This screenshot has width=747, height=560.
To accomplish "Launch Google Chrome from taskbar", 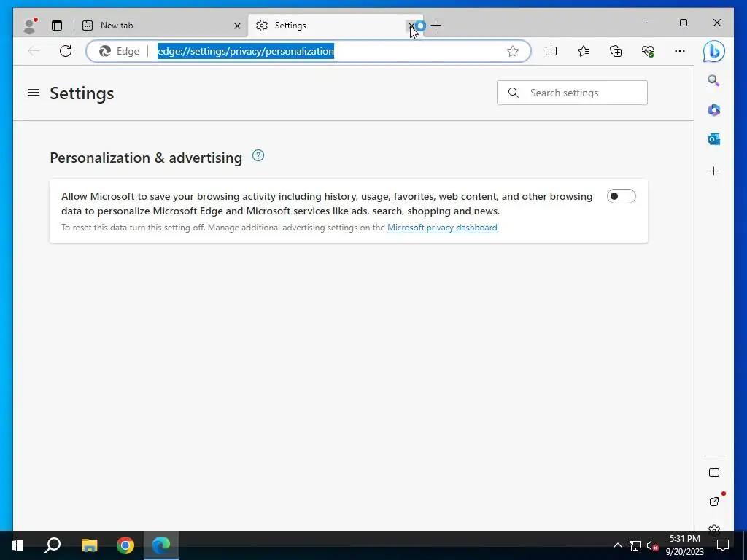I will [125, 545].
